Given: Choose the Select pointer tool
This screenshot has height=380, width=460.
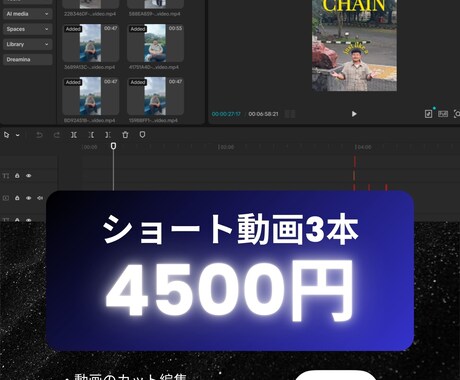Looking at the screenshot, I should 6,135.
